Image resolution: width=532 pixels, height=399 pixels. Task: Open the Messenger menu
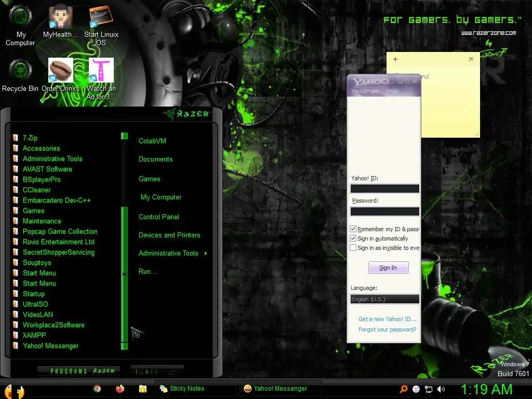(x=365, y=91)
